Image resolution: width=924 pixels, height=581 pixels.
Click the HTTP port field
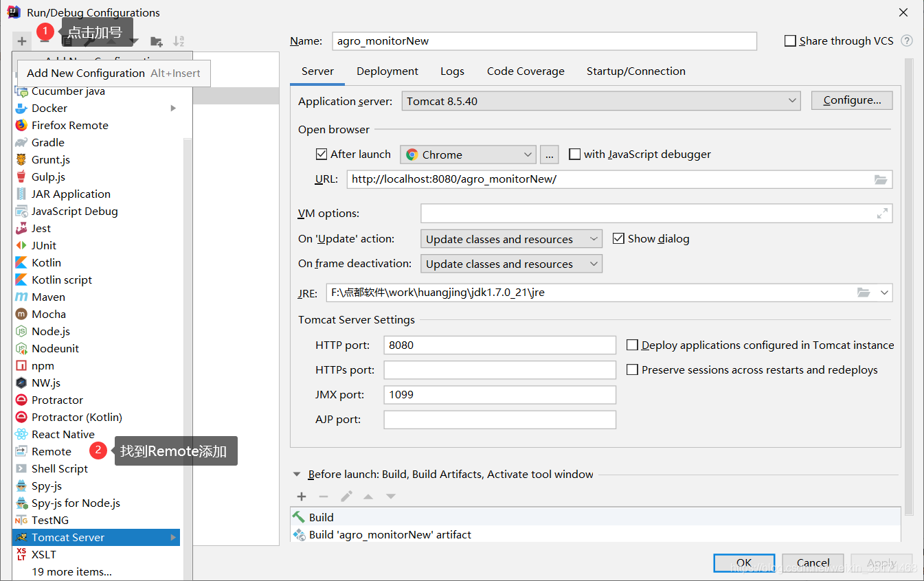click(x=499, y=345)
